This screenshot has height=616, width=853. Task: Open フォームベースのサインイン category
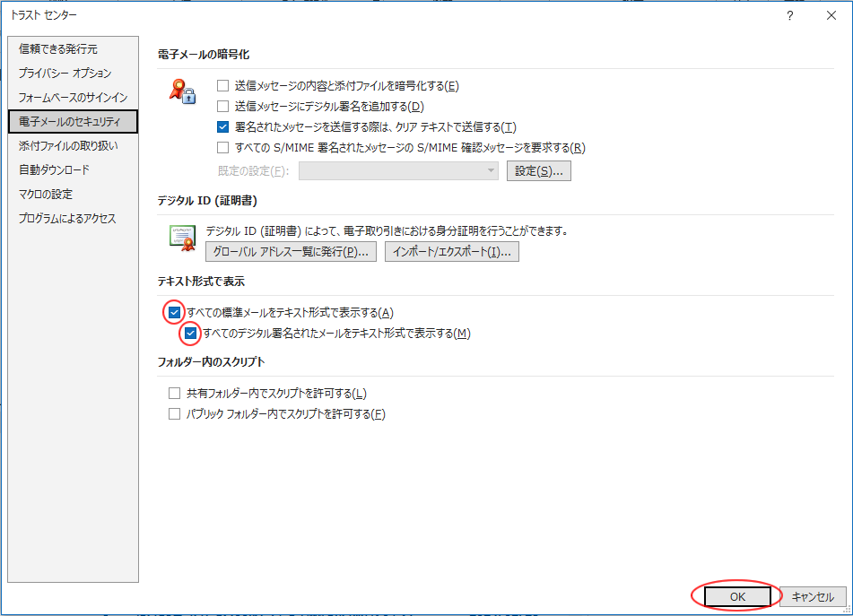coord(73,98)
